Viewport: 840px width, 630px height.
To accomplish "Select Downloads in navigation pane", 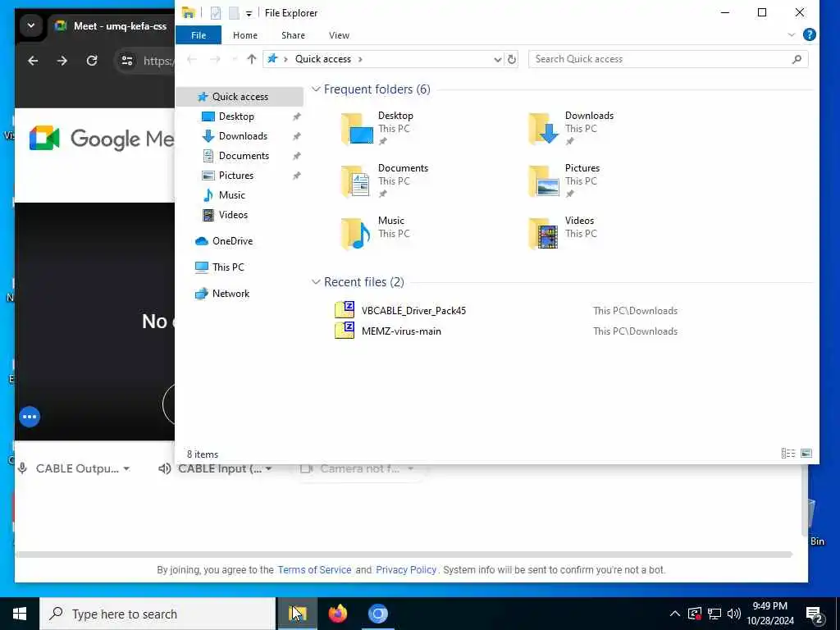I will pyautogui.click(x=243, y=136).
